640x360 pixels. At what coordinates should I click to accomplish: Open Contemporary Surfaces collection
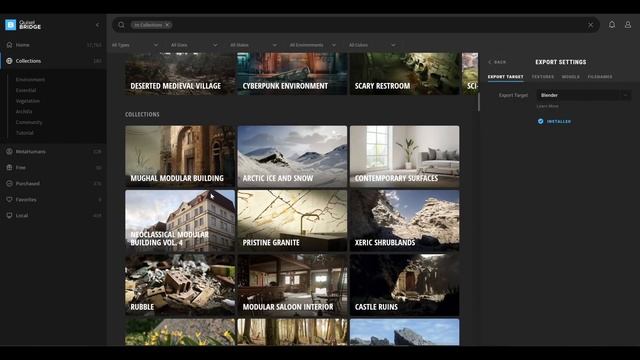404,156
